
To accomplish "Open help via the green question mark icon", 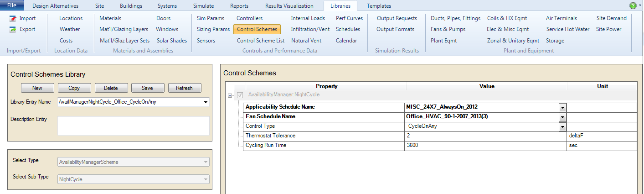I will (x=633, y=5).
